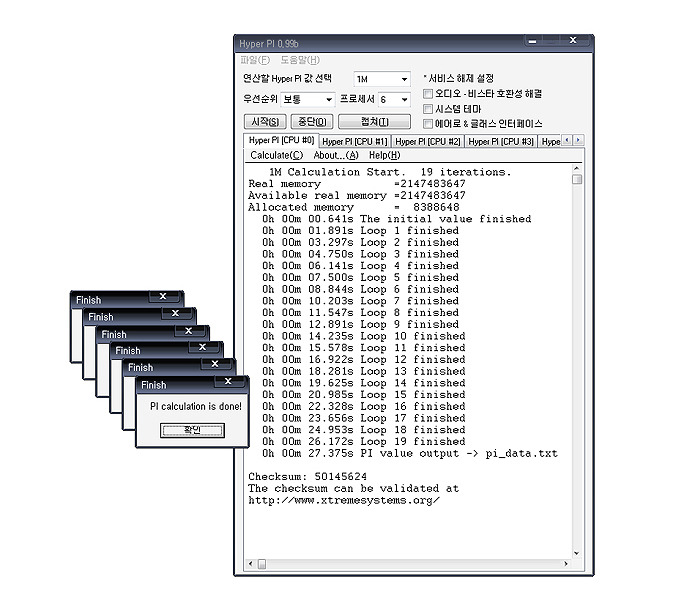Click the 'Checksum: 50145624' line
The width and height of the screenshot is (700, 594).
(308, 477)
